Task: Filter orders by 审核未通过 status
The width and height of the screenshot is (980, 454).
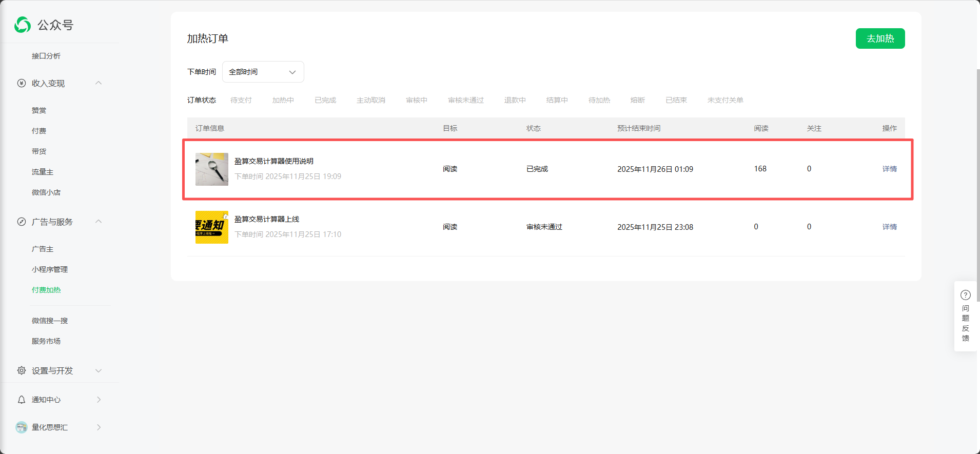Action: pos(465,100)
